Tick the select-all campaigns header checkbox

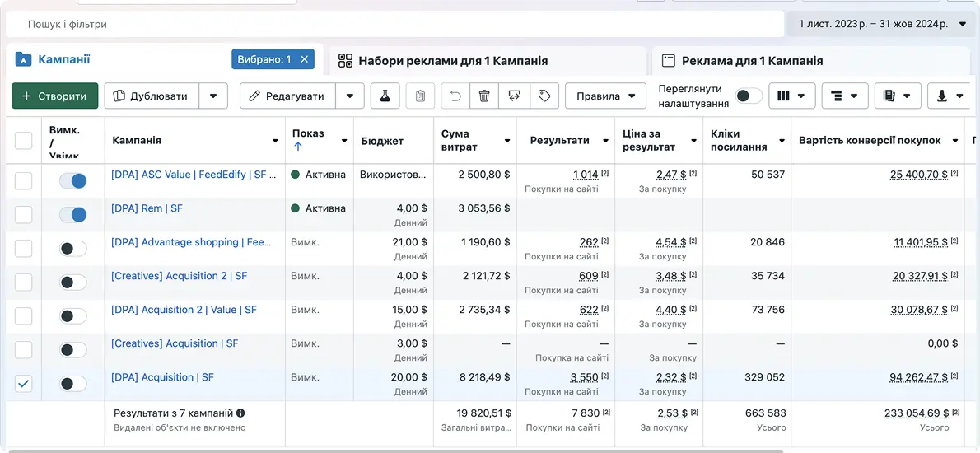coord(24,141)
